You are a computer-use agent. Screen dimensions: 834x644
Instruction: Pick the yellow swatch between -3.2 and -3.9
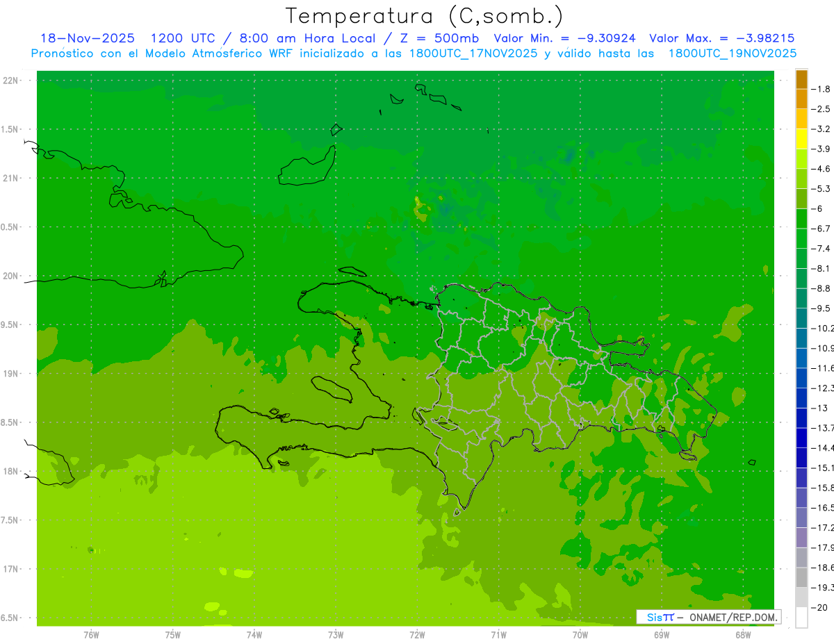coord(801,139)
